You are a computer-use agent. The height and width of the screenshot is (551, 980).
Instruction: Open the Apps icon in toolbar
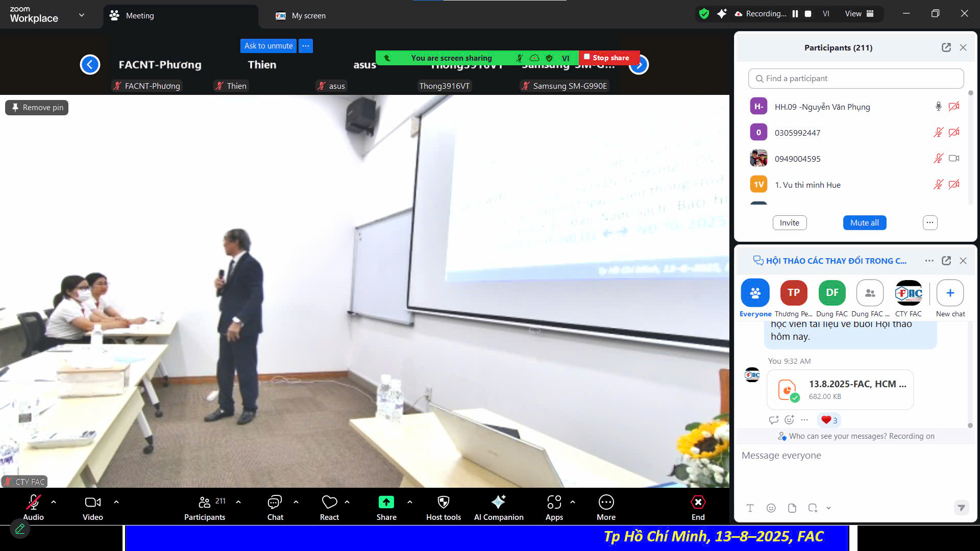pyautogui.click(x=554, y=503)
